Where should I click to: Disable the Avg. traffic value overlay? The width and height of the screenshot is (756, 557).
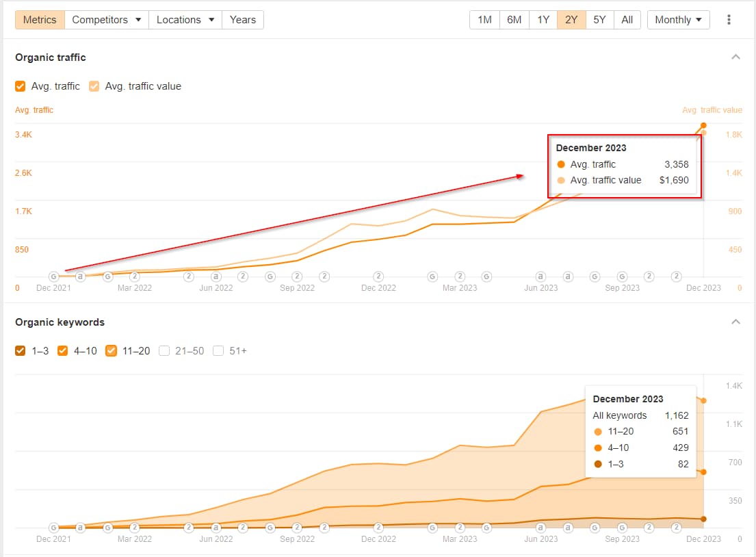(93, 86)
